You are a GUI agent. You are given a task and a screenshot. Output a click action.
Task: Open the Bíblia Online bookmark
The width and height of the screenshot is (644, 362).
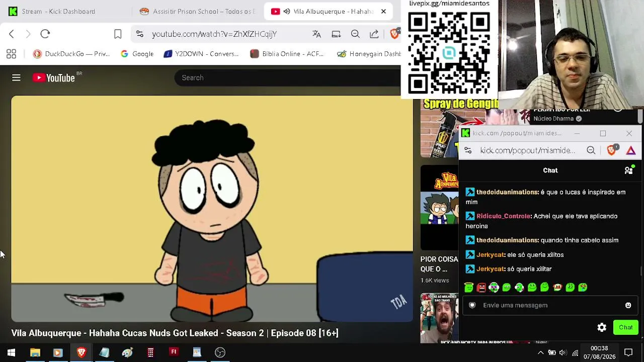(287, 54)
